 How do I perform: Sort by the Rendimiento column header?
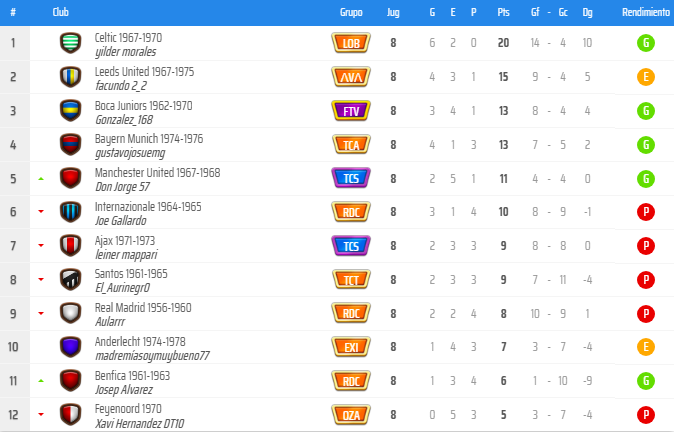point(646,12)
